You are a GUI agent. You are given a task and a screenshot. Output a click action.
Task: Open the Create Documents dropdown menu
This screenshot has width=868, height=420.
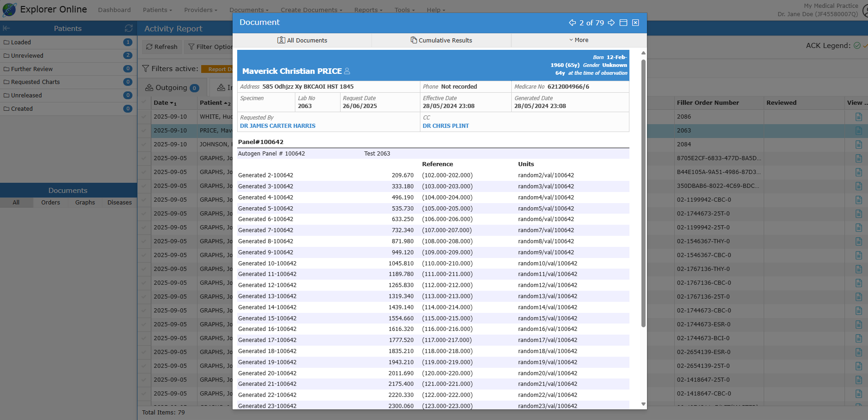(x=311, y=10)
